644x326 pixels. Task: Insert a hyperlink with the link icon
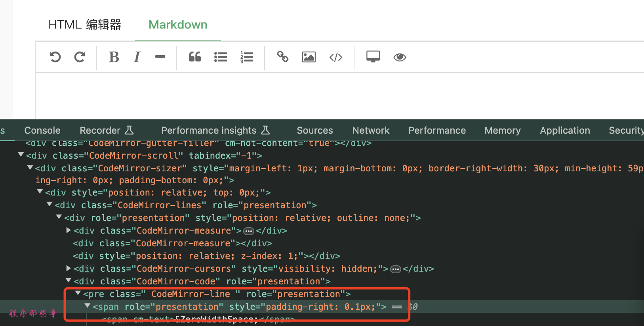[282, 57]
